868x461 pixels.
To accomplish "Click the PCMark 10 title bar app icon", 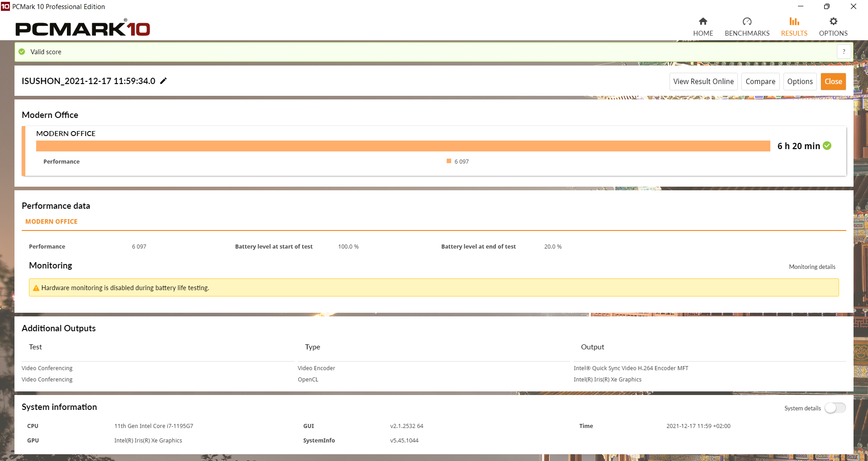I will [x=5, y=6].
